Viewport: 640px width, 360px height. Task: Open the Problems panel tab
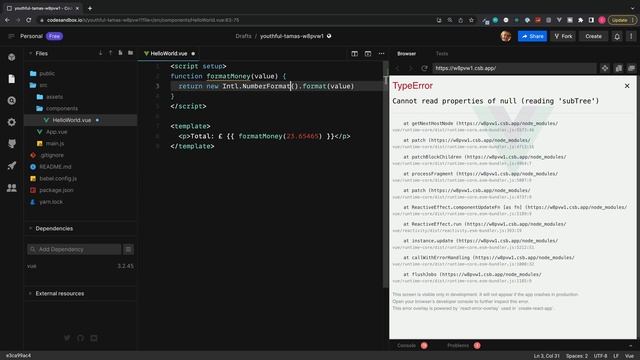(464, 345)
